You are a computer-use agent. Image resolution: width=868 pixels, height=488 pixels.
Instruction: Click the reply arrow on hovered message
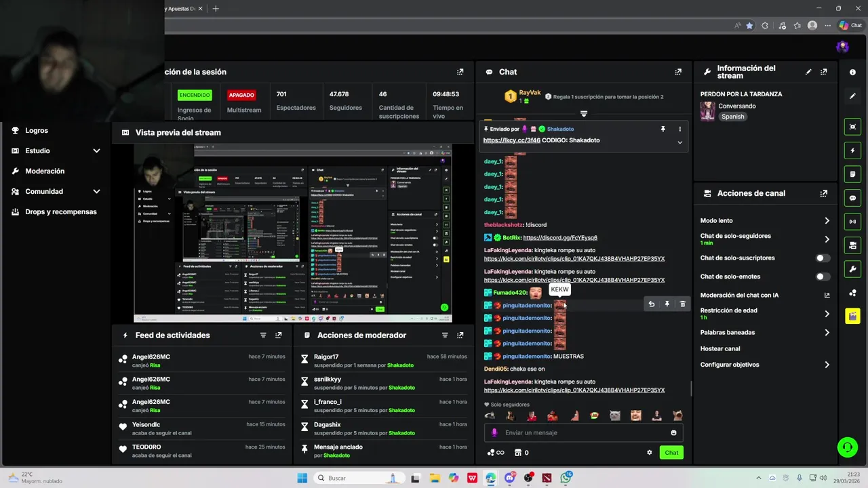pyautogui.click(x=652, y=304)
